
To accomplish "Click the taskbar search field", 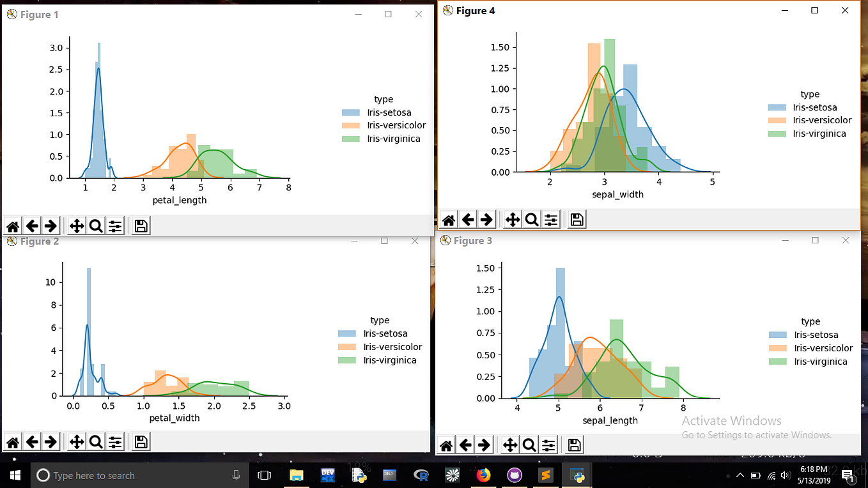I will [128, 475].
